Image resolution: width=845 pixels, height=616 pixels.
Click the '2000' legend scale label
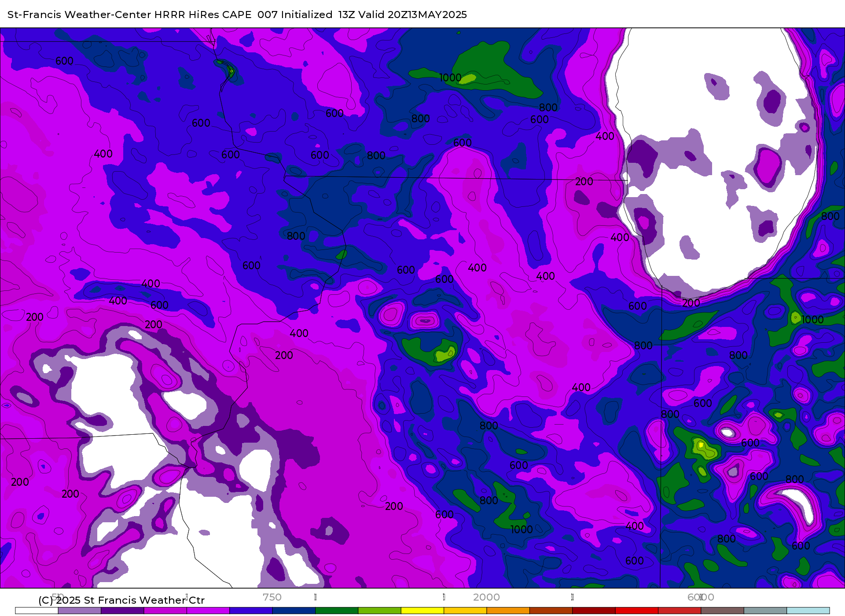click(486, 597)
